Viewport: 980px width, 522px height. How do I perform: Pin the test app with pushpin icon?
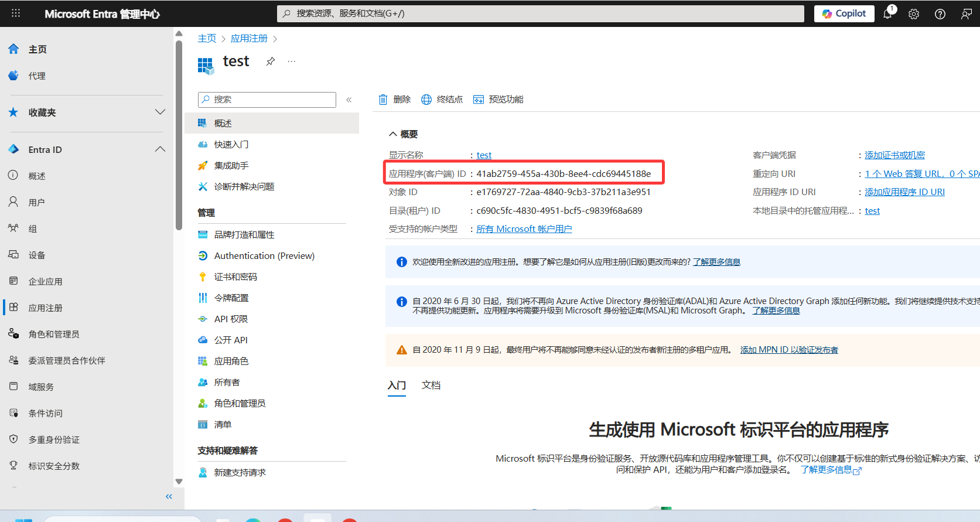271,62
